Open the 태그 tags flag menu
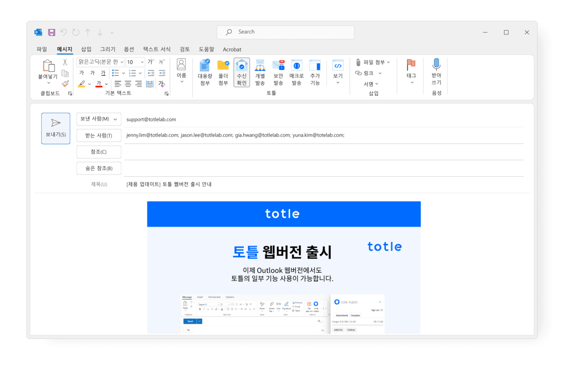 (x=411, y=71)
